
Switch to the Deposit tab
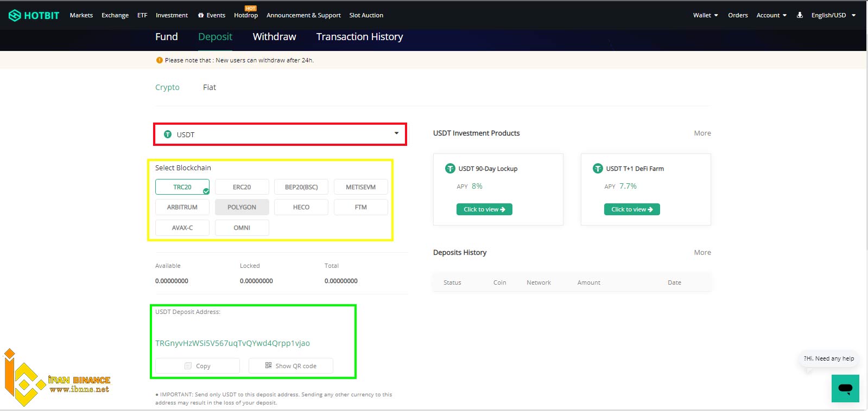click(x=215, y=37)
